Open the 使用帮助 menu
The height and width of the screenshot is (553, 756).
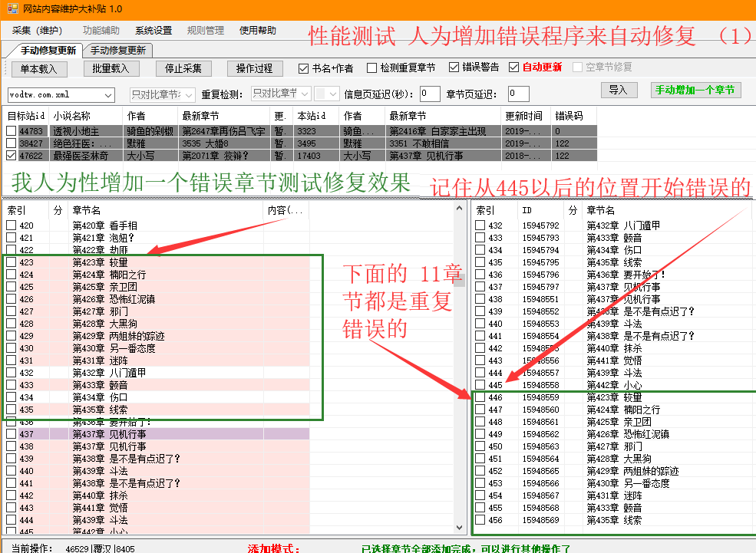pyautogui.click(x=257, y=31)
